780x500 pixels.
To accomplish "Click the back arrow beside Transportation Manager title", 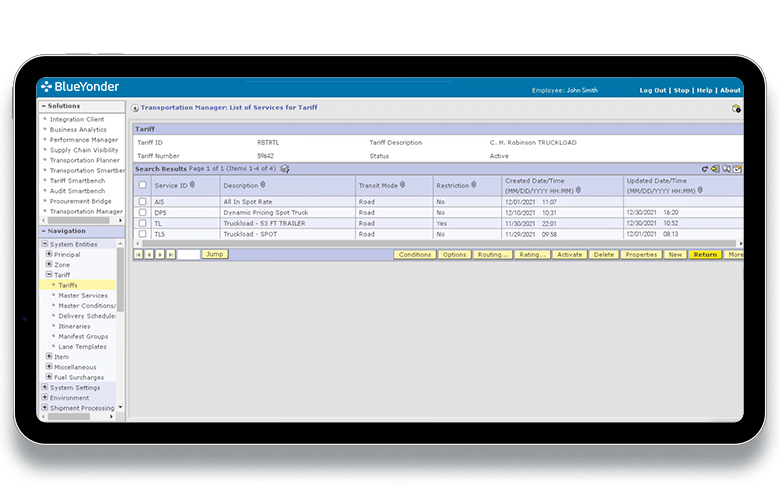I will [x=136, y=107].
